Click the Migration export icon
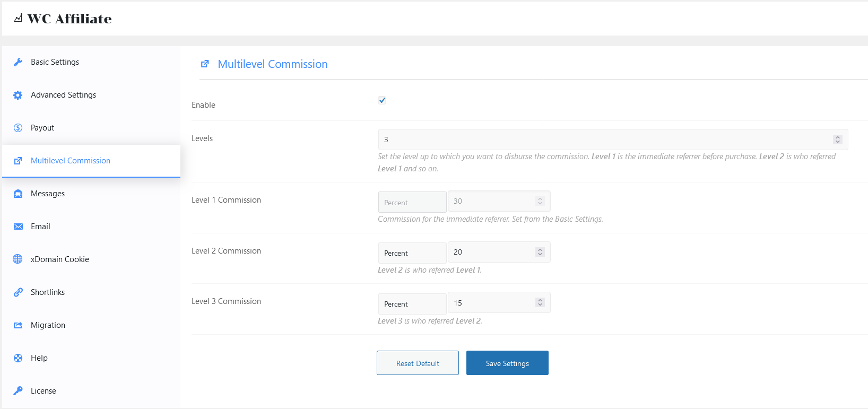This screenshot has width=868, height=409. point(18,325)
